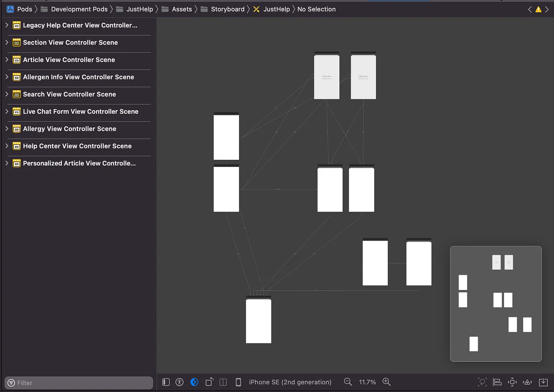Choose device iPhone SE (2nd generation)
Viewport: 554px width, 392px height.
pyautogui.click(x=290, y=382)
